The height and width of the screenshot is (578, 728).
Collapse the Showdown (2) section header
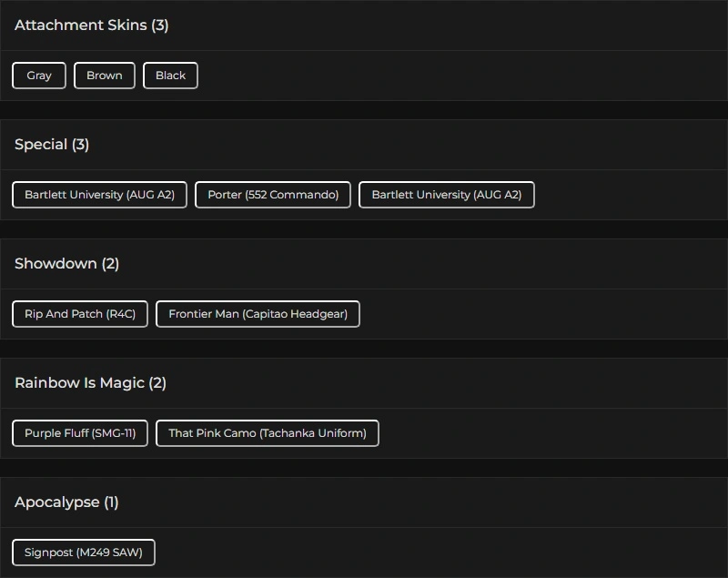pyautogui.click(x=67, y=264)
